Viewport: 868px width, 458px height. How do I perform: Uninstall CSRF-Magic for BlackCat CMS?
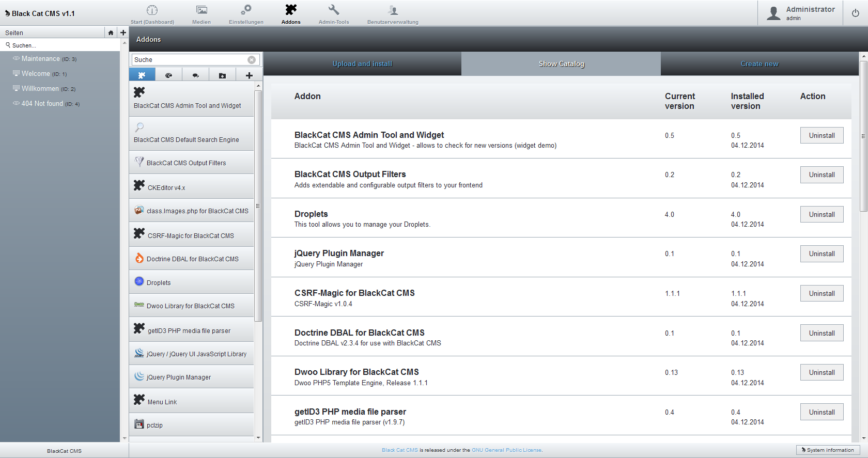822,293
